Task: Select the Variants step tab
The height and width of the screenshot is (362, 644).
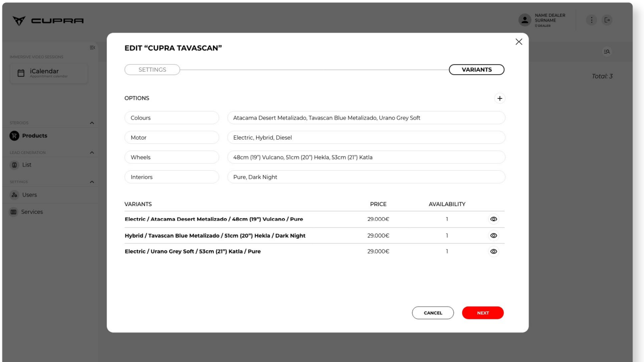Action: tap(476, 70)
